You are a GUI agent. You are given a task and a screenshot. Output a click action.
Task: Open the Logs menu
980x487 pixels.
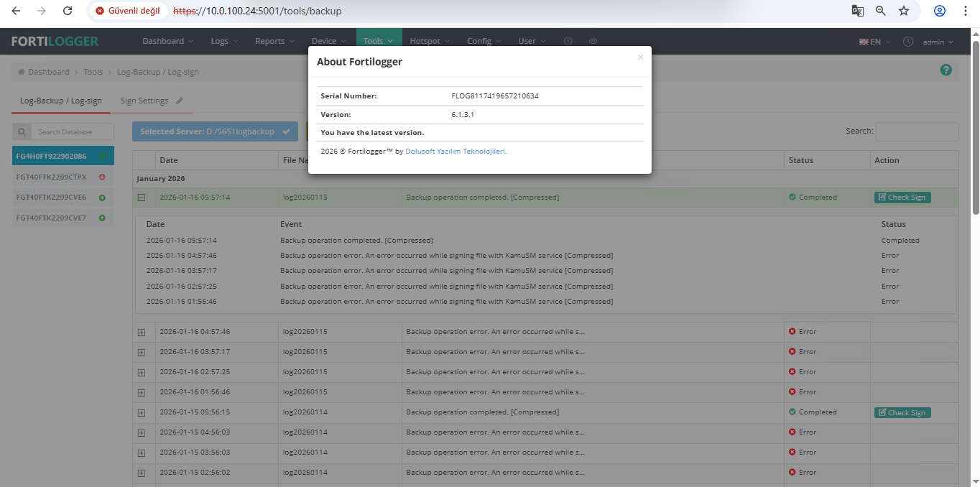(x=224, y=41)
